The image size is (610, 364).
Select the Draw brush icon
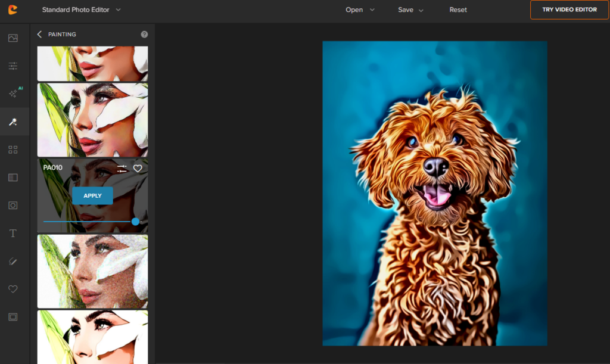[13, 262]
